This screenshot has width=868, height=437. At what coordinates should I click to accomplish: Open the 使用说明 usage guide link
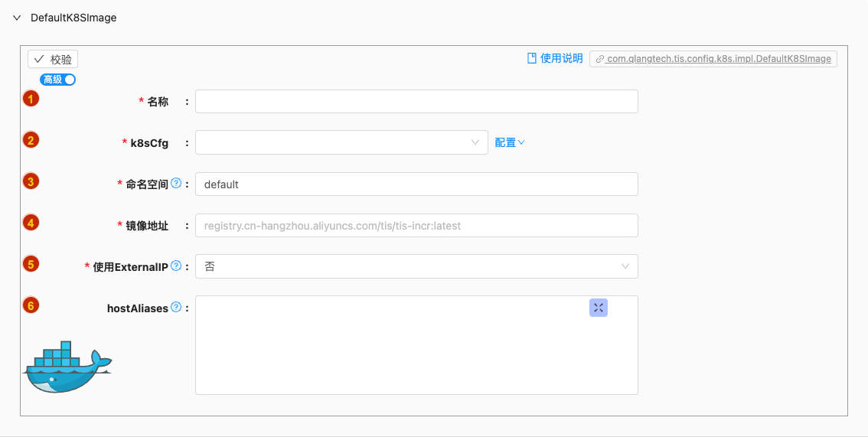pyautogui.click(x=555, y=59)
